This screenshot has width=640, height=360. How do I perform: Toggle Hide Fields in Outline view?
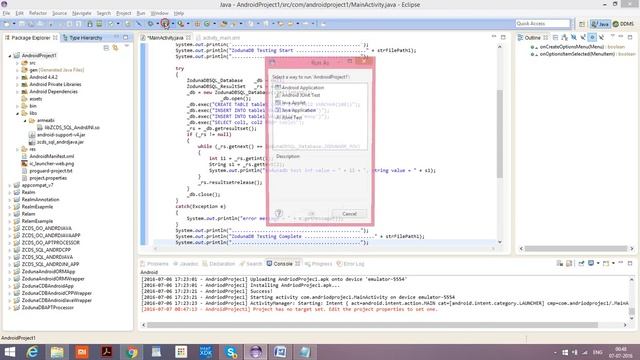pyautogui.click(x=574, y=38)
